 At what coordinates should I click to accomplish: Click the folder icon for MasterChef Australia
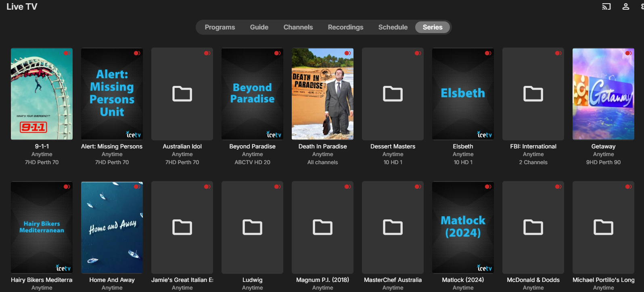click(393, 227)
